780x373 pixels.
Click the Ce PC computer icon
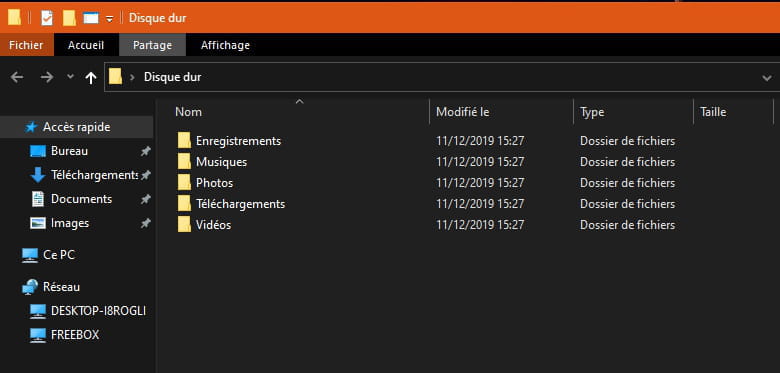click(x=30, y=255)
